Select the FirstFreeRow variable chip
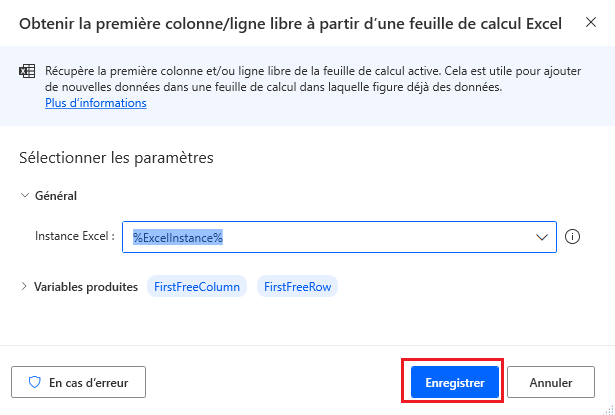615x415 pixels. (297, 287)
